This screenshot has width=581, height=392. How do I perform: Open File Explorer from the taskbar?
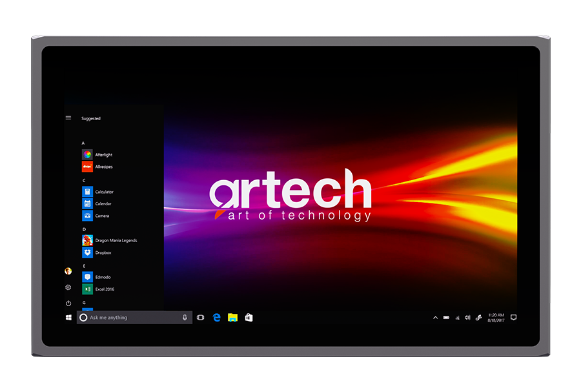click(x=232, y=318)
